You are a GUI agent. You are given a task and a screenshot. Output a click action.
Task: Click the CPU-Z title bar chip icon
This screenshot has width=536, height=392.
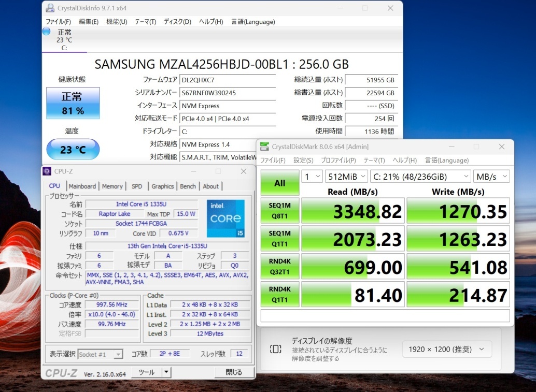(x=47, y=171)
